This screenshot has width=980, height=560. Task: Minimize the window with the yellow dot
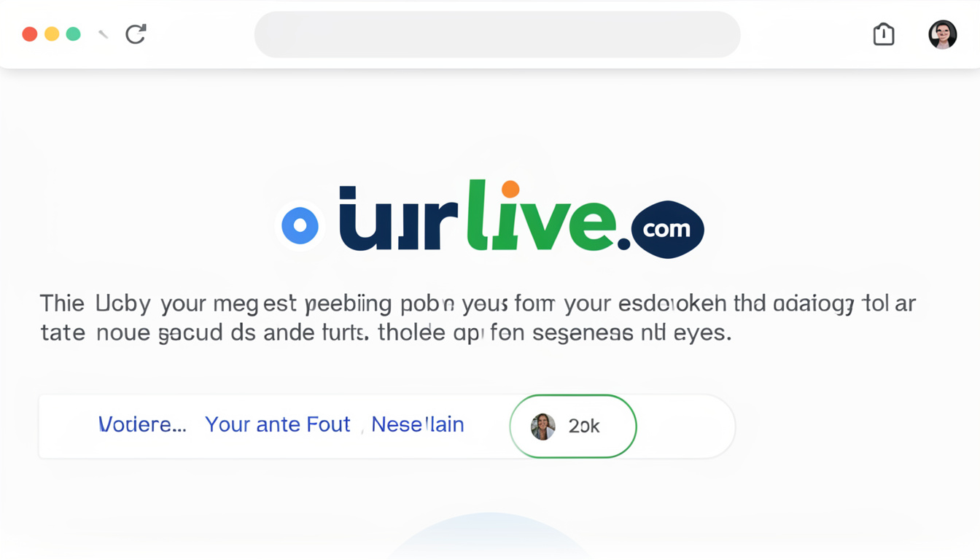point(52,34)
